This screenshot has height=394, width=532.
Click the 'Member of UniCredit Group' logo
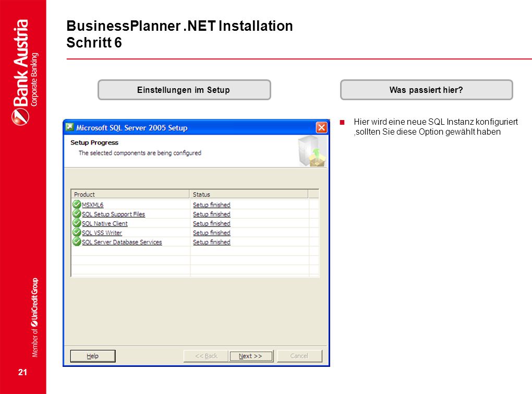(x=34, y=317)
